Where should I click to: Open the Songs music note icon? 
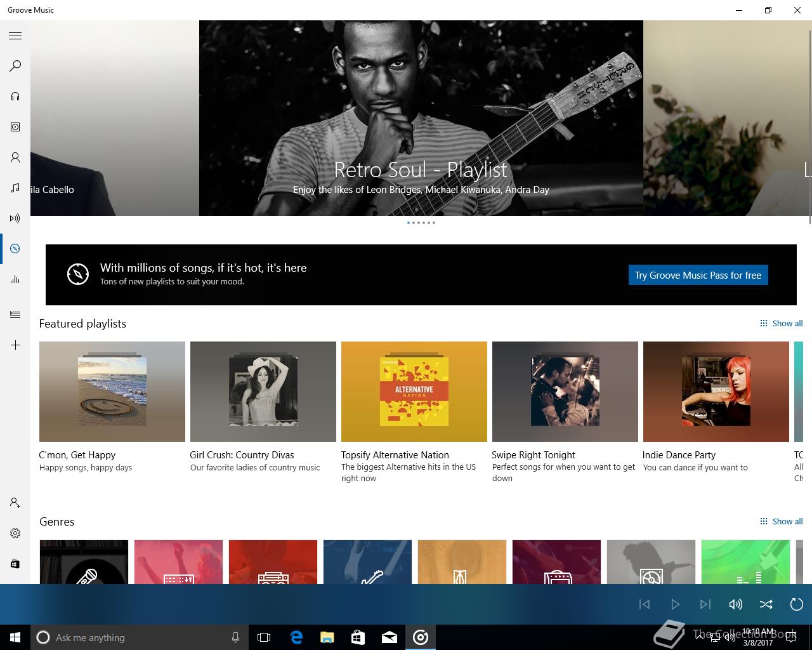click(15, 188)
